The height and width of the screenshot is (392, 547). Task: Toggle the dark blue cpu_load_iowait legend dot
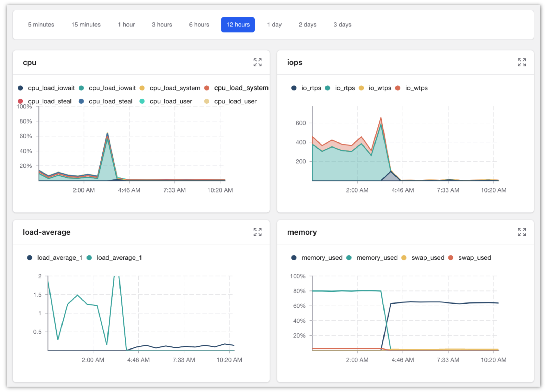point(20,88)
